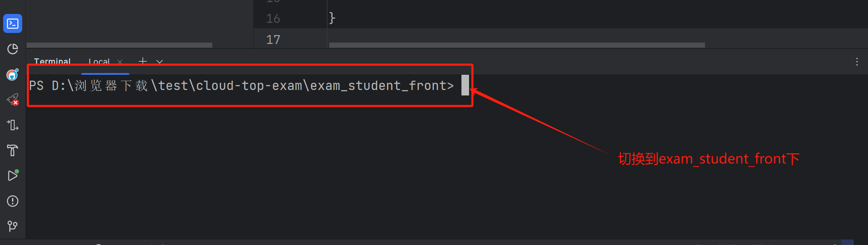Click the round blue-red plugin sidebar icon
868x245 pixels.
click(x=13, y=75)
